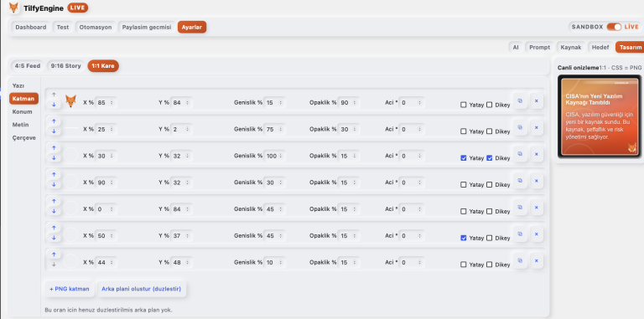This screenshot has width=644, height=319.
Task: Delete the layer with X 25
Action: point(537,127)
